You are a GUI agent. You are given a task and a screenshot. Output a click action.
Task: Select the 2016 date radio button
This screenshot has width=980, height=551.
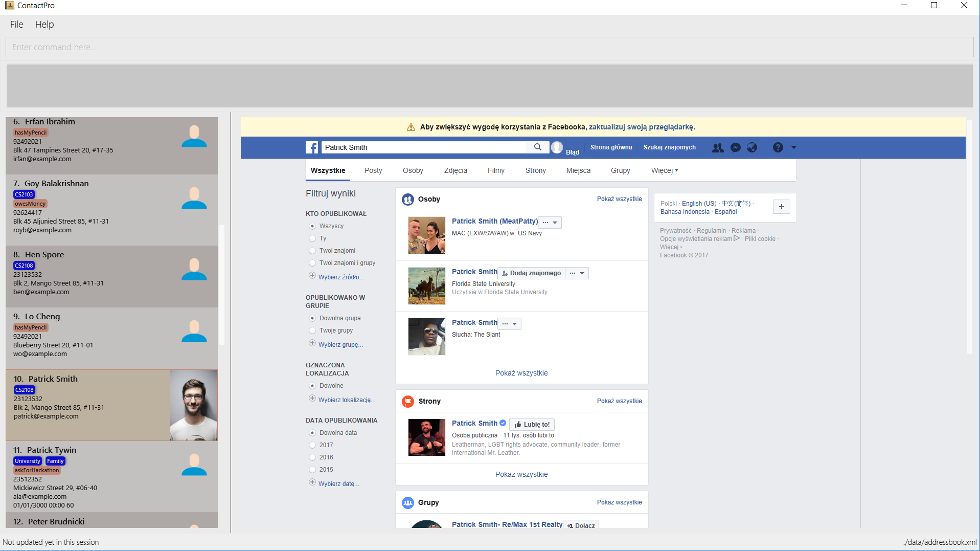(x=312, y=457)
